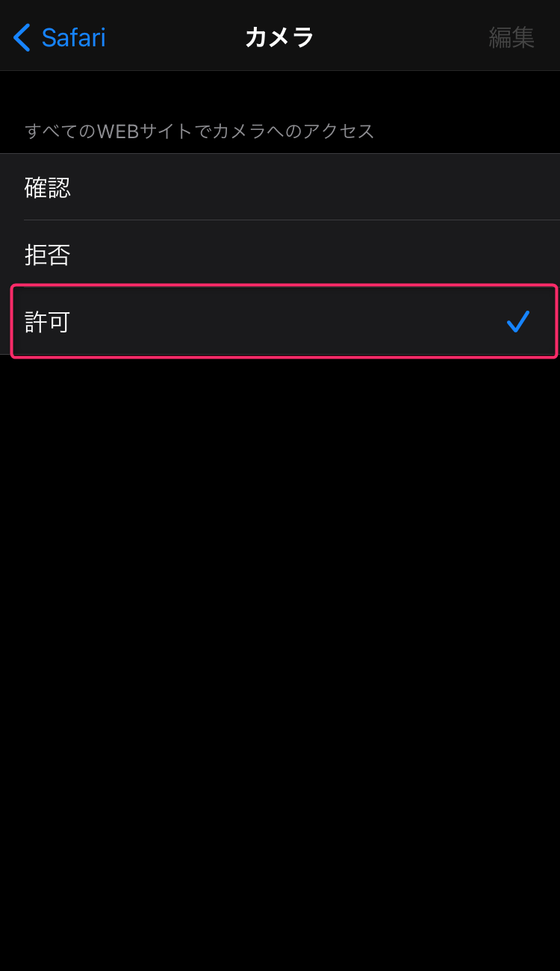Click the 許可 text label

[x=48, y=322]
